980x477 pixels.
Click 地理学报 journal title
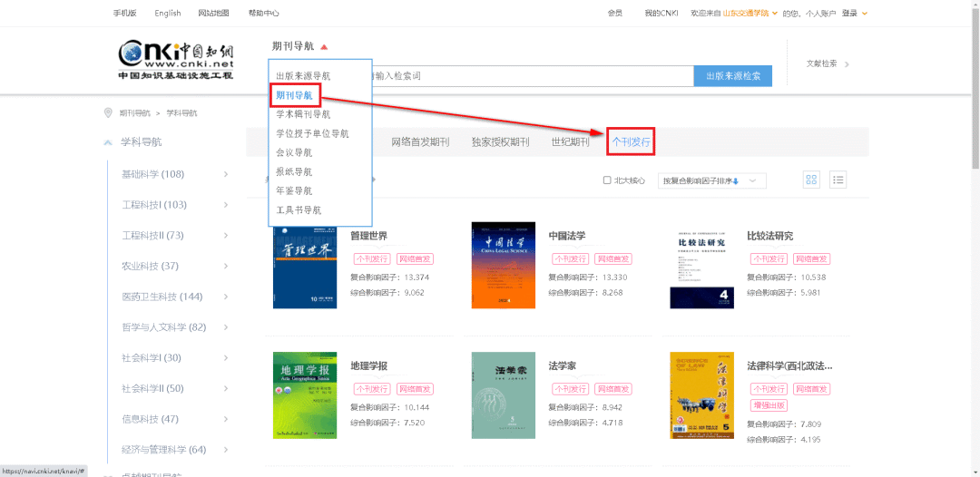[x=368, y=365]
